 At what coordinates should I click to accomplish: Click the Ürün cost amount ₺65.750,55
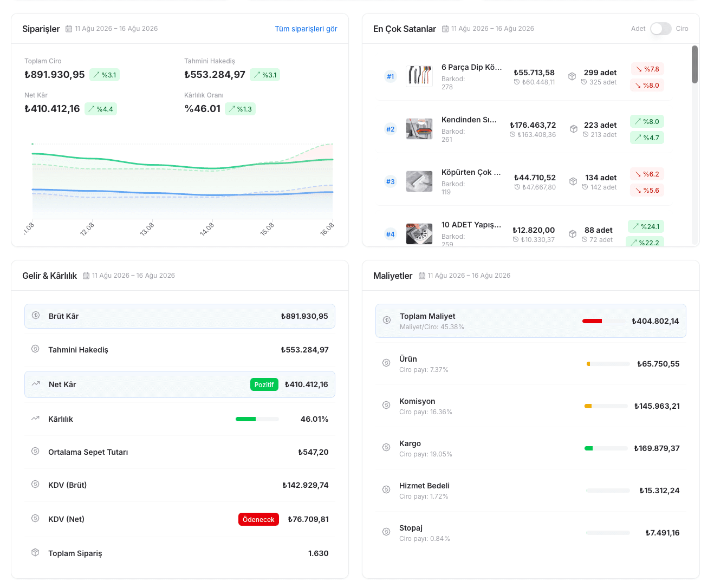click(x=658, y=364)
